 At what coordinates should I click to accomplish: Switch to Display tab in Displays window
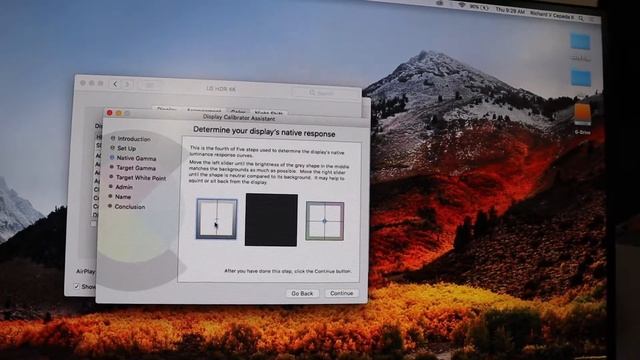167,109
